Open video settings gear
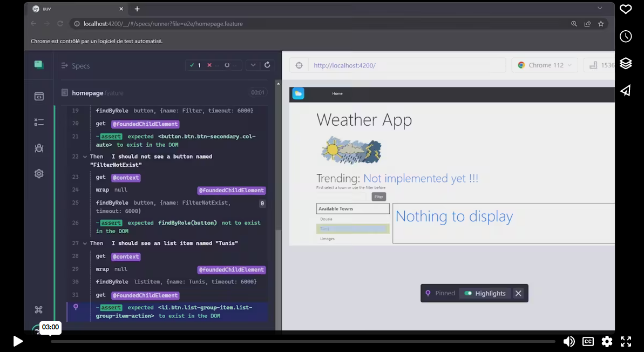Viewport: 644px width, 352px height. [x=607, y=341]
